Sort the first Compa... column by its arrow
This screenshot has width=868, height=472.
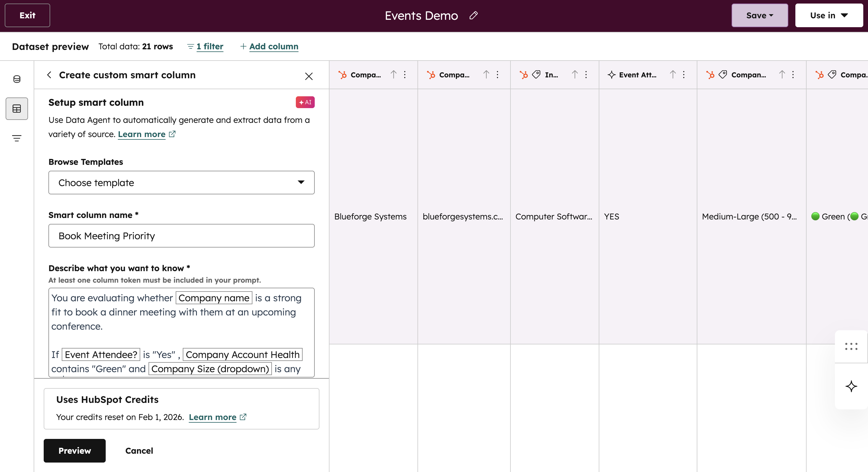[394, 74]
